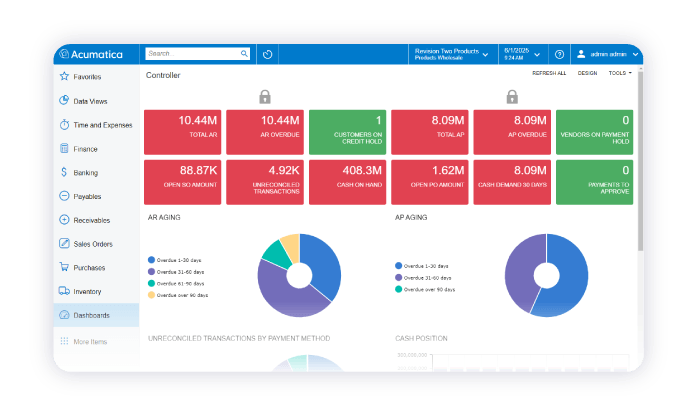Click the Design button

point(588,73)
